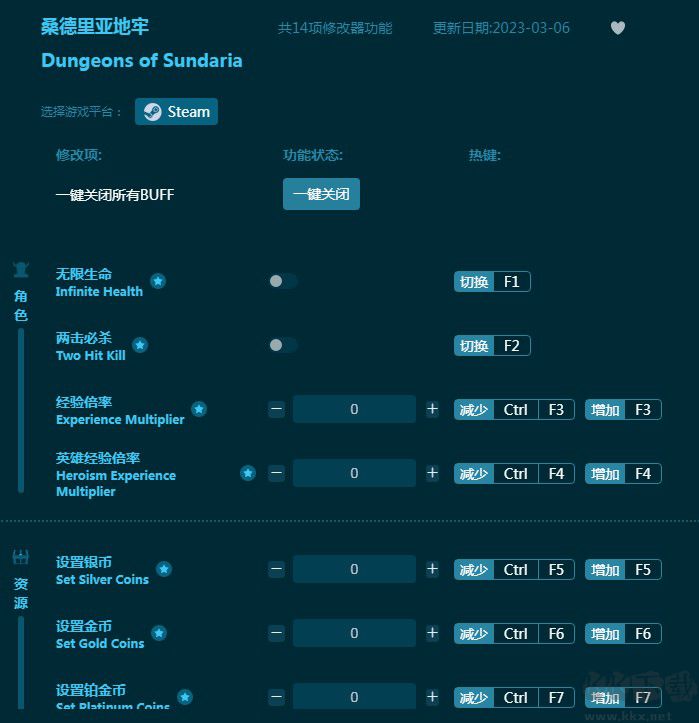Screen dimensions: 699x723
Task: Click the Experience Multiplier value field
Action: (x=354, y=409)
